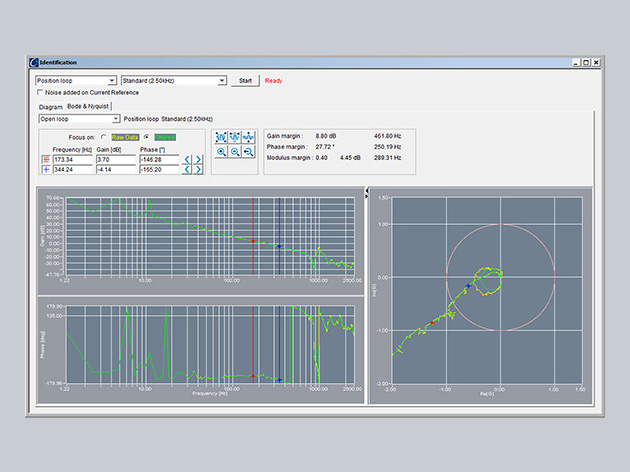Screen dimensions: 630x472
Task: Click the zoom out magnifier icon
Action: pyautogui.click(x=235, y=152)
